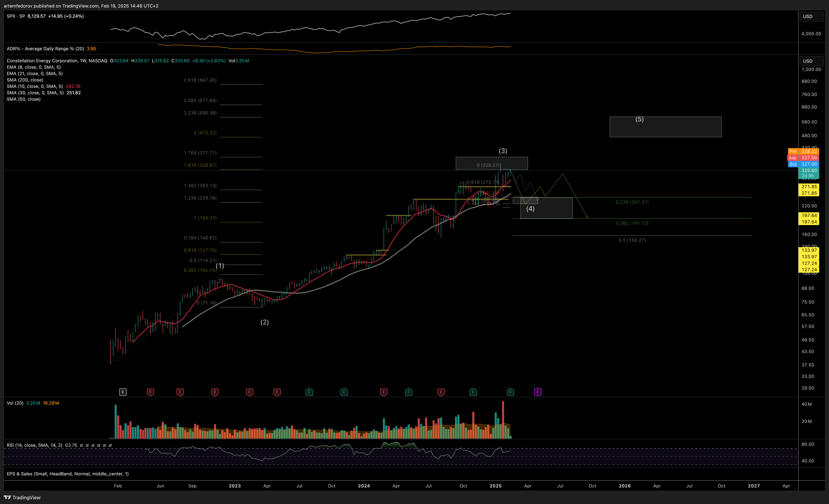This screenshot has width=829, height=504.
Task: Click the 2.618 (847.45) Fibonacci level
Action: 200,80
